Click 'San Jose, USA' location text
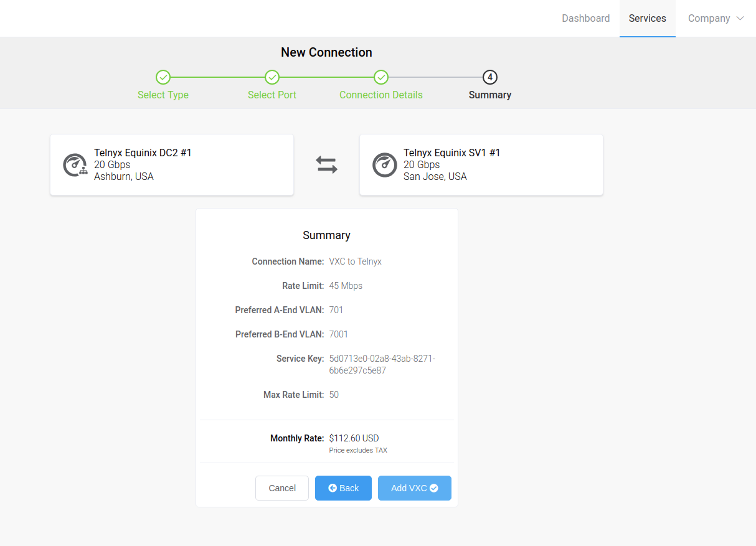Image resolution: width=756 pixels, height=546 pixels. pos(435,177)
